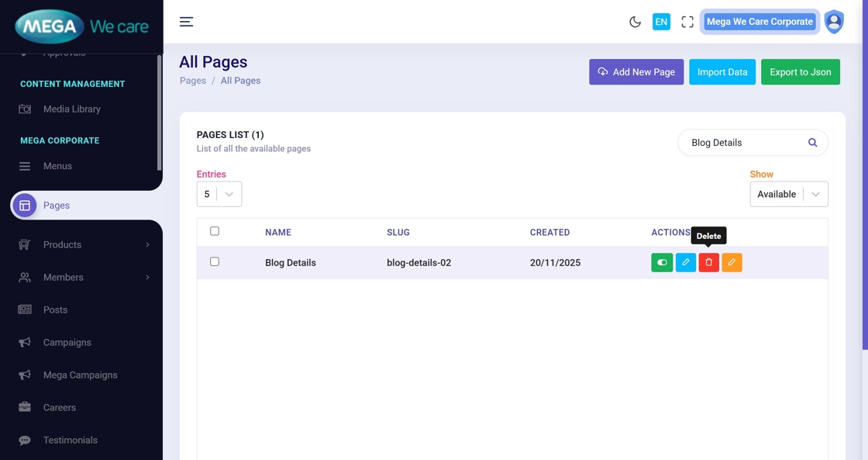Click the blue pencil edit icon
868x460 pixels.
click(685, 263)
